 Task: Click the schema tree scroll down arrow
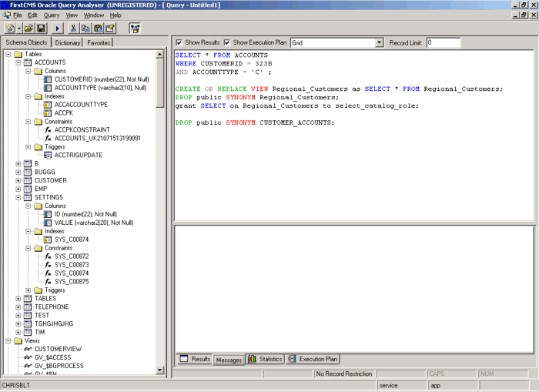click(x=160, y=370)
